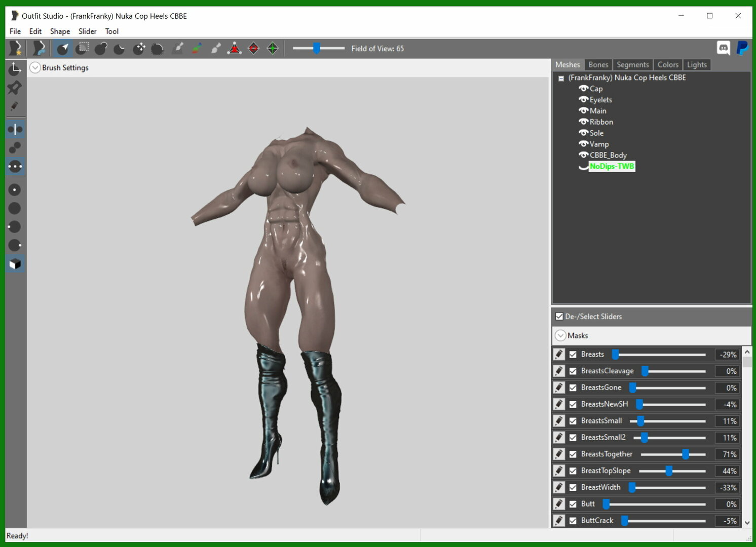This screenshot has height=547, width=756.
Task: Expand the Brush Settings panel
Action: pyautogui.click(x=35, y=67)
